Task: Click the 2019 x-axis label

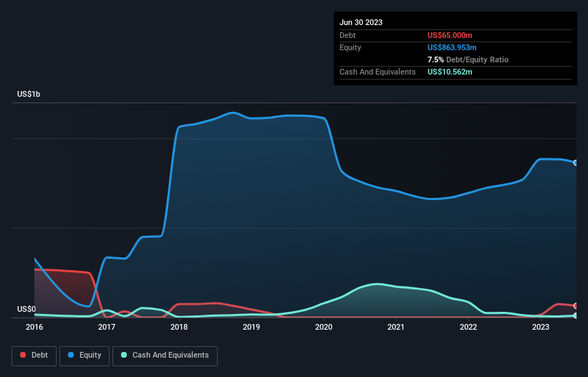Action: [251, 327]
